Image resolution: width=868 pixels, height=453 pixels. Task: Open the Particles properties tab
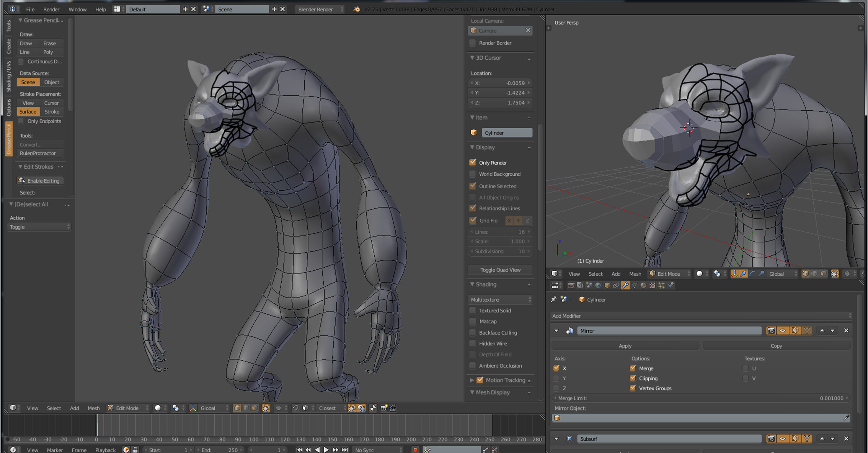661,285
